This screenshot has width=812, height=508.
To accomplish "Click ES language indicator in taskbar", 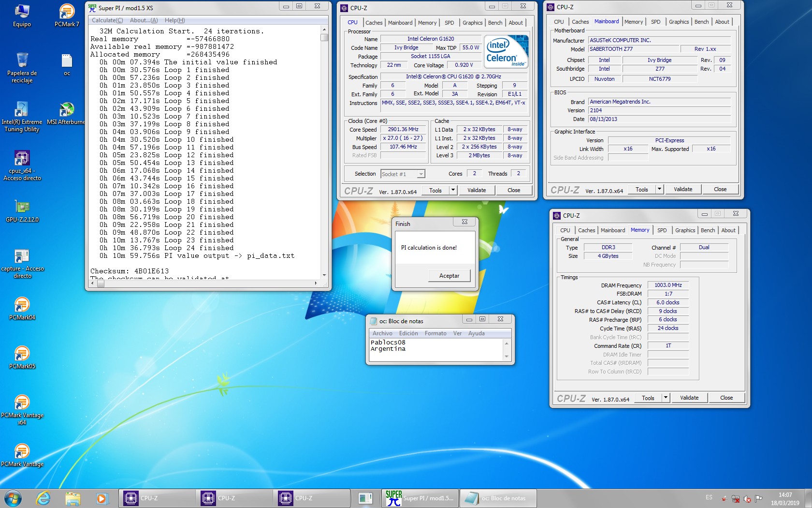I will pos(709,497).
